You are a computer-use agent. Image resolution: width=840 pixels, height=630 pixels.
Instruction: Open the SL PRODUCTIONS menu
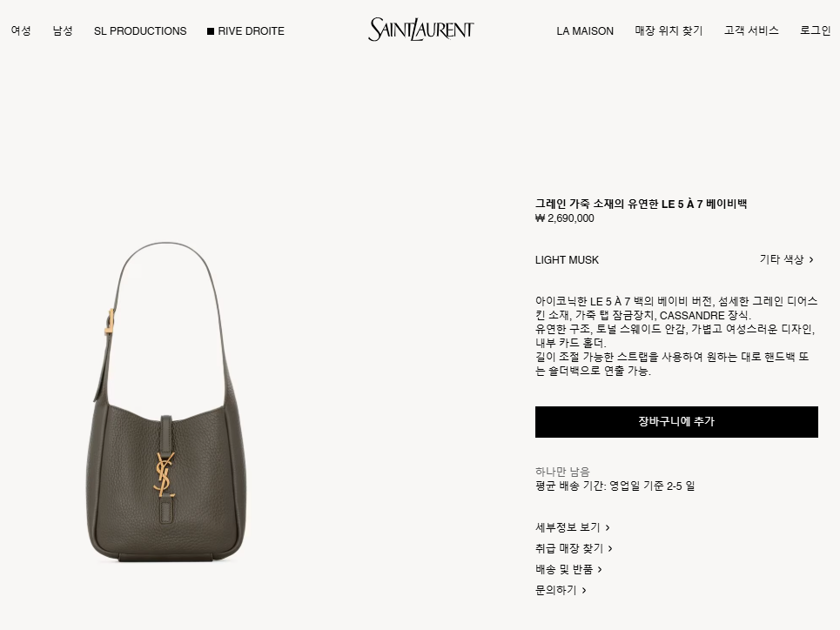[x=140, y=31]
